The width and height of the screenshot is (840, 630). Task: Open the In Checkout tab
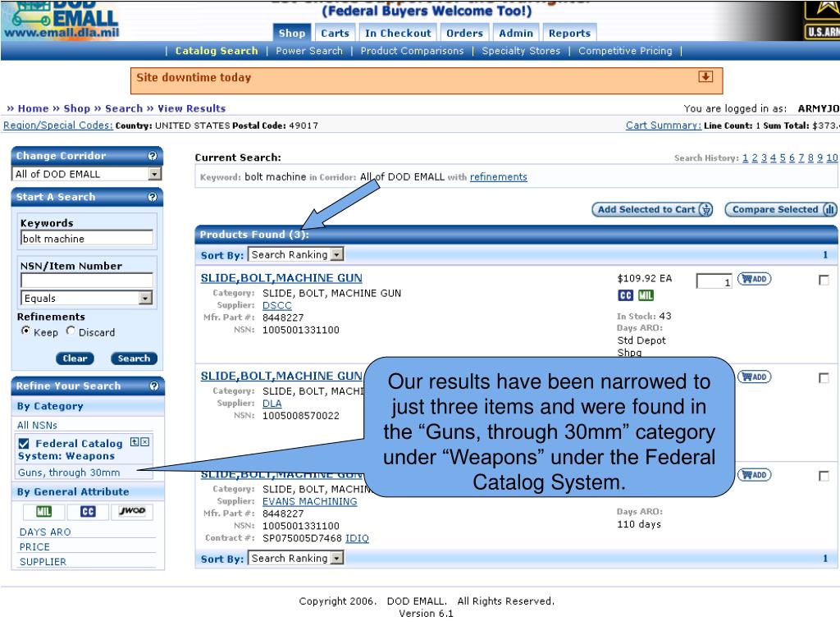coord(398,33)
